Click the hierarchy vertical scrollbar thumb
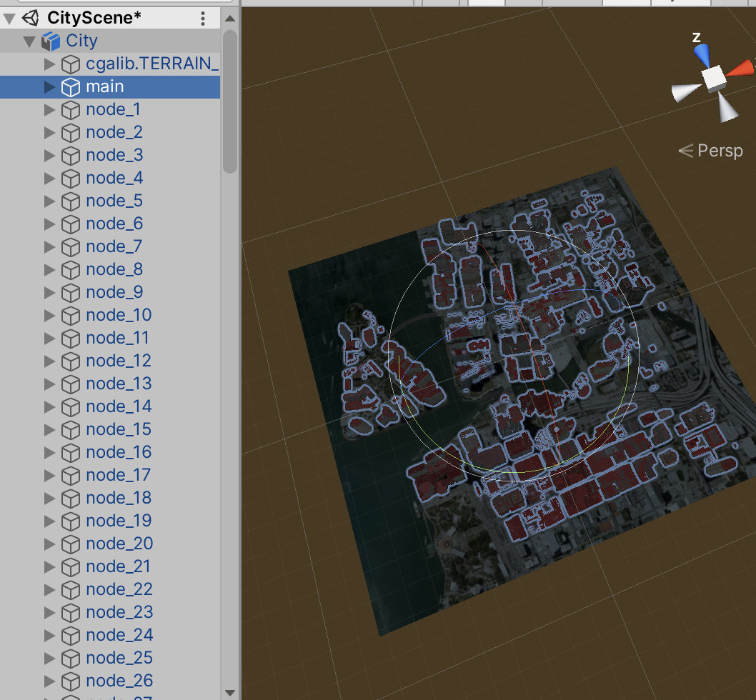 (x=229, y=100)
